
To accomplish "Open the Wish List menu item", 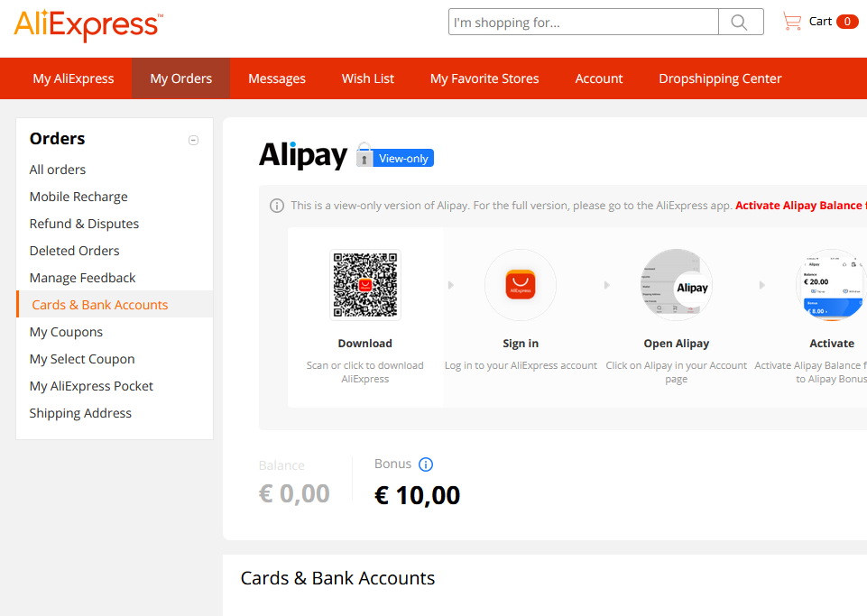I will coord(368,78).
